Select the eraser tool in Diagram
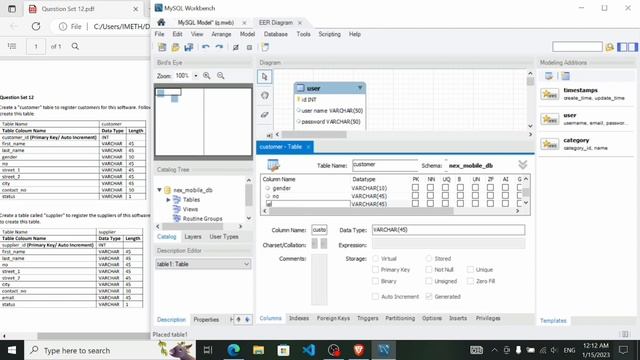Screen dimensions: 640x360 coord(264,115)
